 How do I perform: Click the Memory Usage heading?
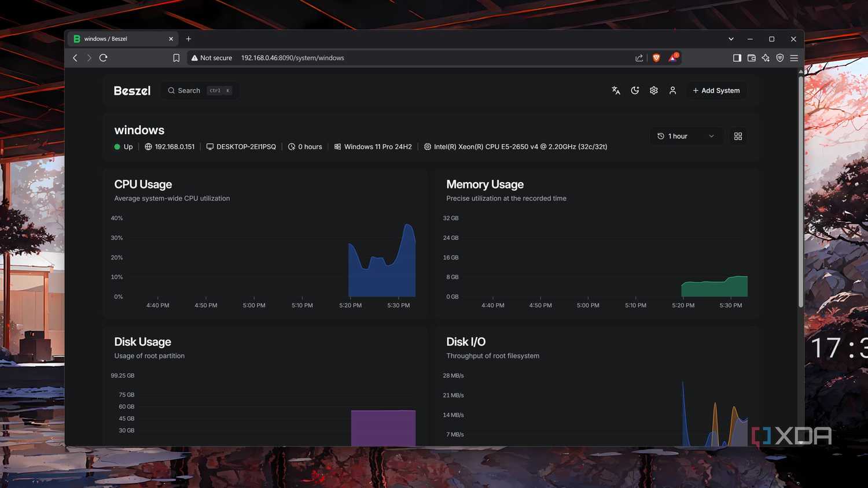(485, 184)
